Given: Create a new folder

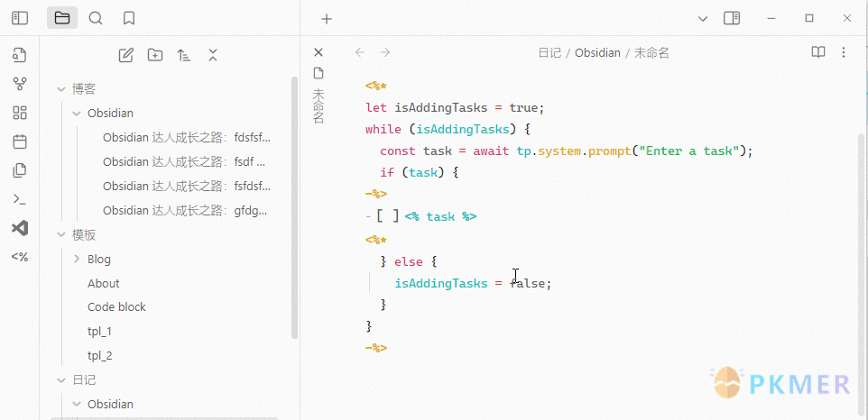Looking at the screenshot, I should [x=155, y=55].
